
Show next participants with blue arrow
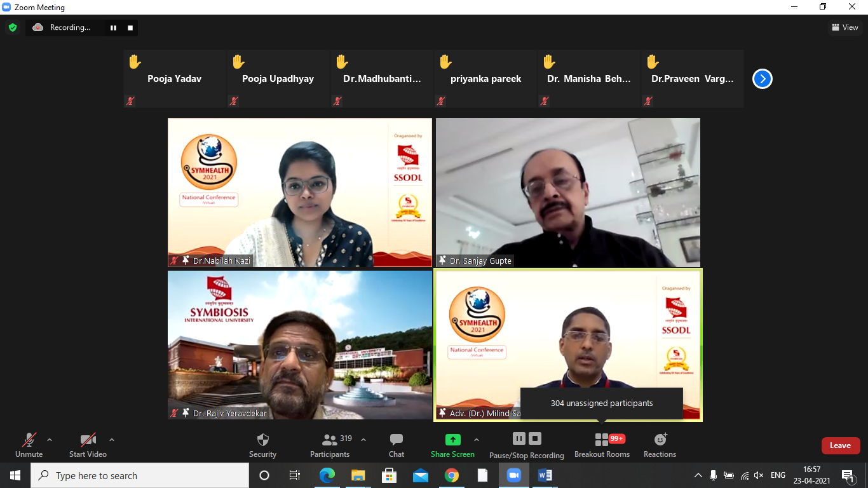[x=762, y=79]
